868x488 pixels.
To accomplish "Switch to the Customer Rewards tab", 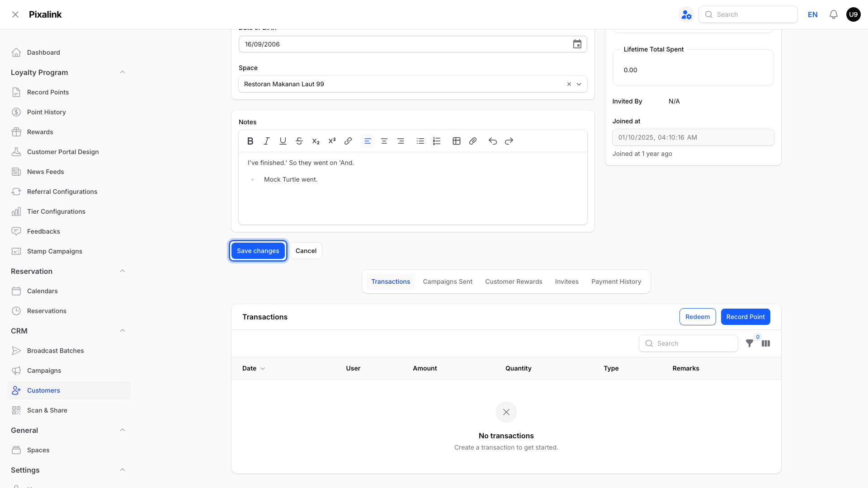I will coord(514,282).
